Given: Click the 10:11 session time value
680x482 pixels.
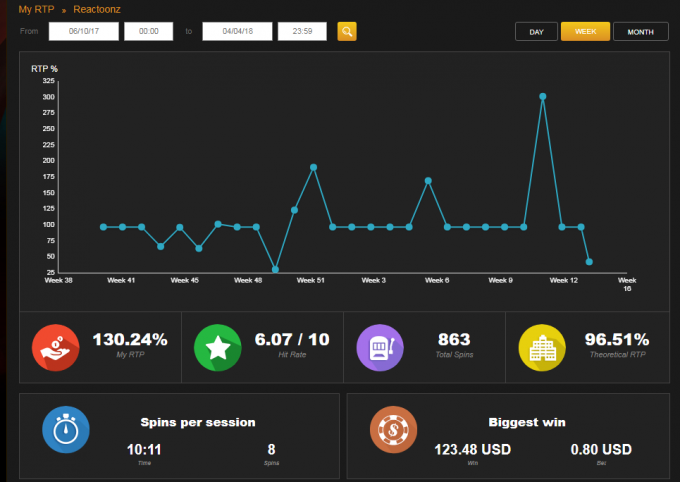Looking at the screenshot, I should click(x=144, y=449).
